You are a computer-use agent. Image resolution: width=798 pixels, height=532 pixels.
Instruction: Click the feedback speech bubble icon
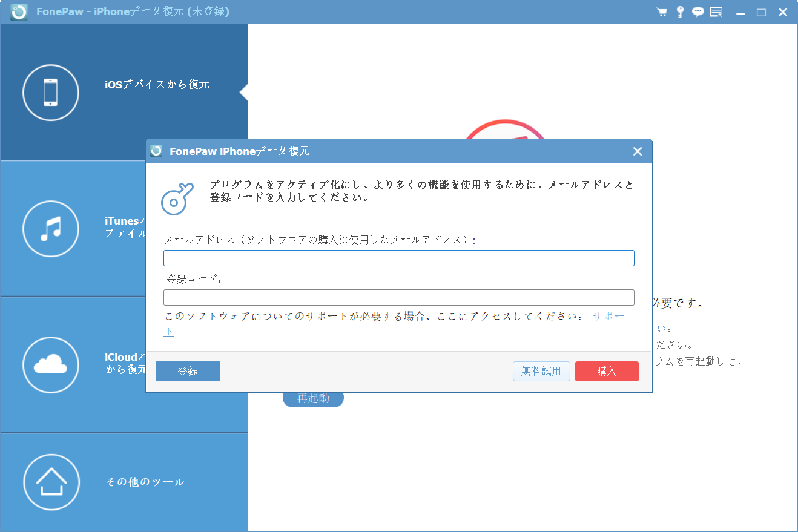698,12
